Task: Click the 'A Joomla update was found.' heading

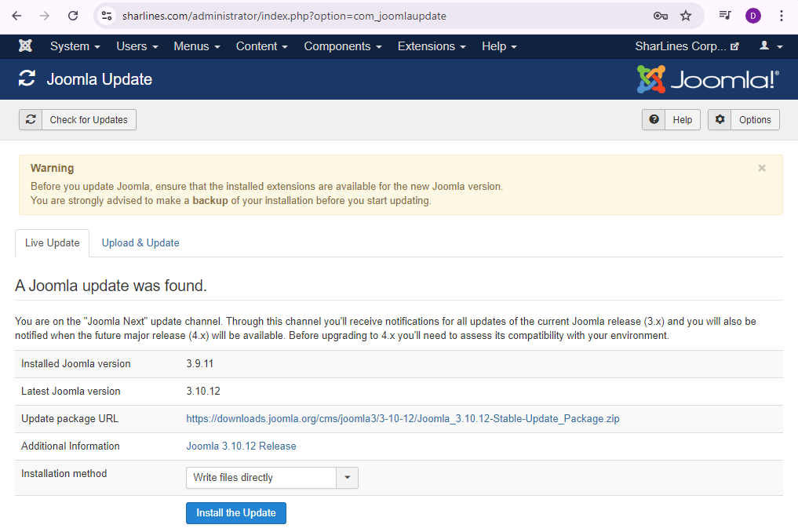Action: coord(111,286)
